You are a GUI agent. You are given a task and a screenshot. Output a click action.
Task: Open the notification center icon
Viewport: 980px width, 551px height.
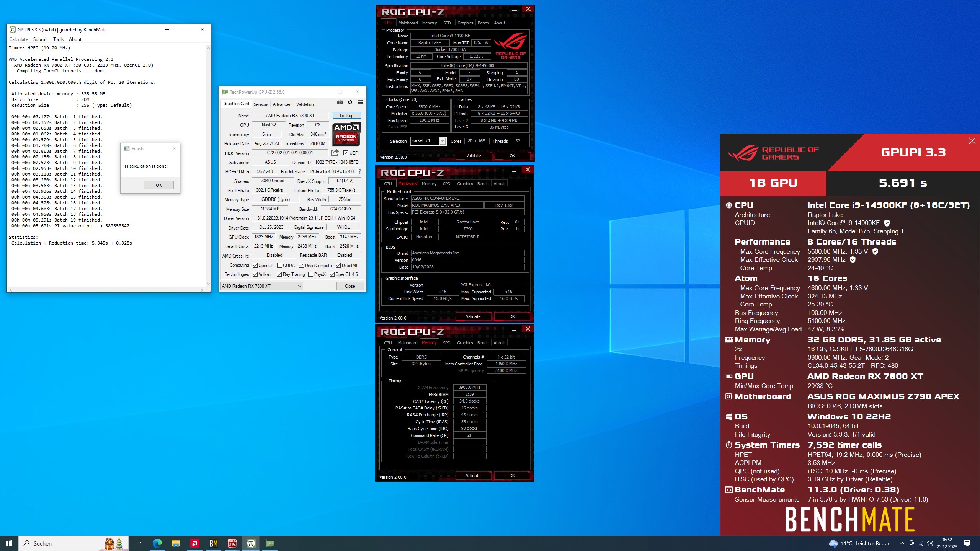(967, 543)
